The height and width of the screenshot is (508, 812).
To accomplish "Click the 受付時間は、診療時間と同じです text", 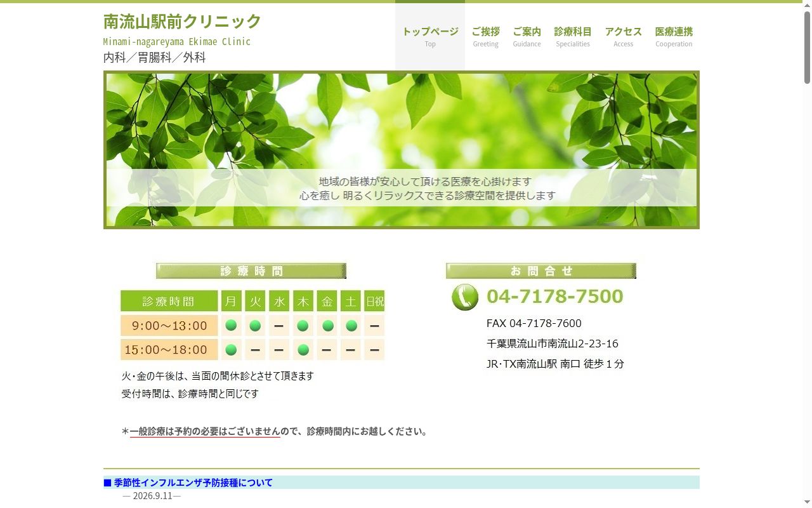I will click(x=190, y=394).
